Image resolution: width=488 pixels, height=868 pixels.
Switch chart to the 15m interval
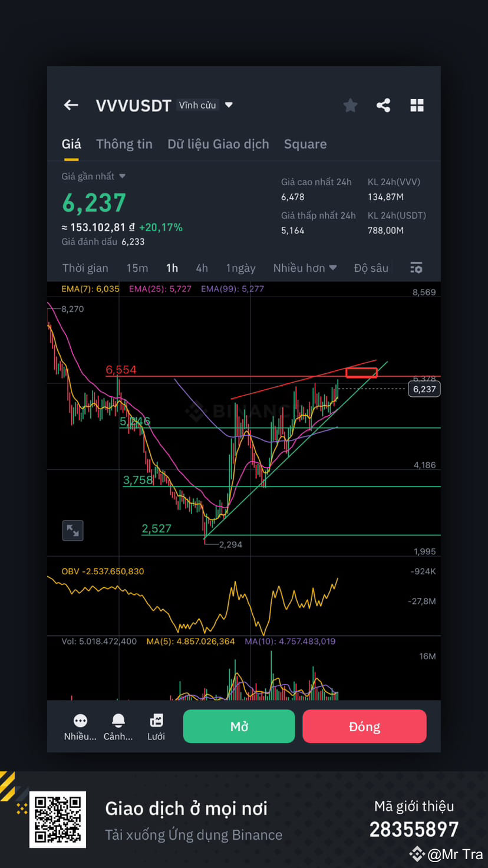pyautogui.click(x=137, y=268)
